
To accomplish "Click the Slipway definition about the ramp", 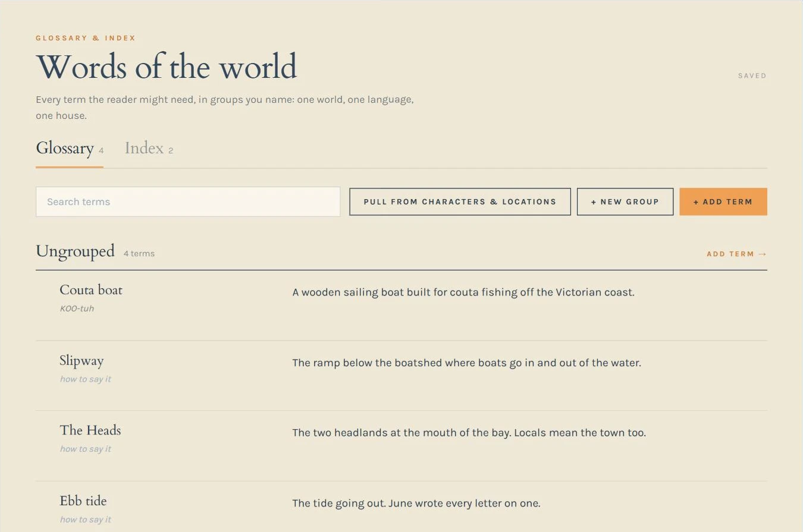I will (x=466, y=363).
